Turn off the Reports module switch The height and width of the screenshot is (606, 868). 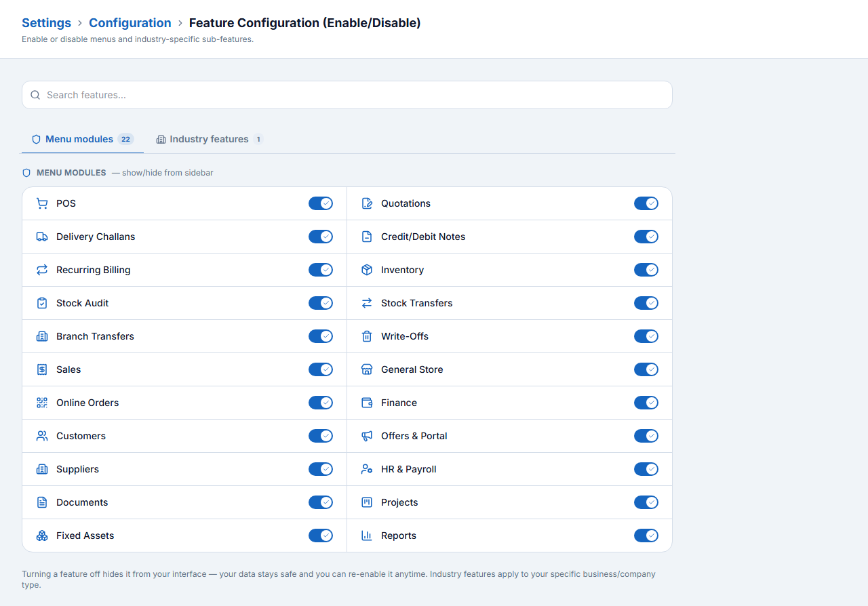(x=646, y=536)
